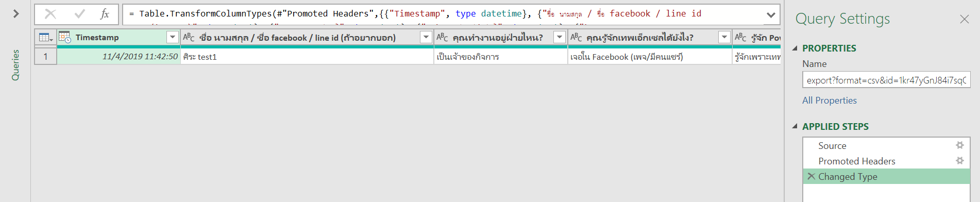
Task: Click ABC type icon of คุณทำงานอยู่ฝ่ายไหน column
Action: pyautogui.click(x=442, y=37)
